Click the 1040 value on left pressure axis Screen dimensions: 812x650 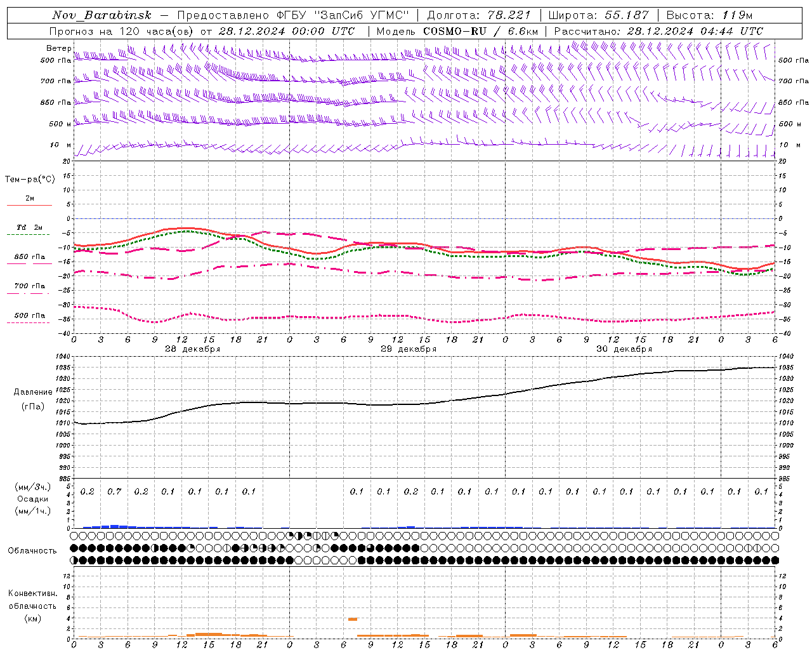pyautogui.click(x=63, y=357)
